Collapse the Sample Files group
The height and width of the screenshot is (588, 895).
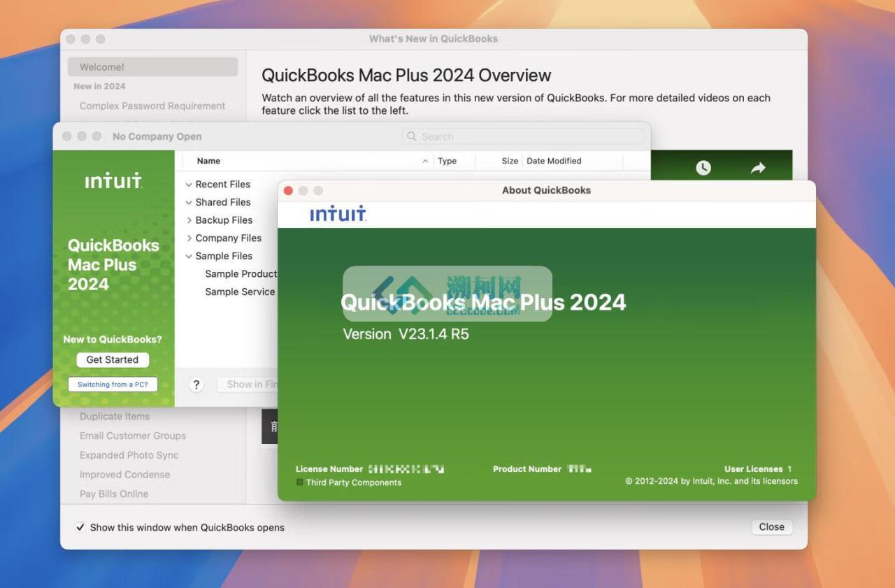tap(189, 256)
